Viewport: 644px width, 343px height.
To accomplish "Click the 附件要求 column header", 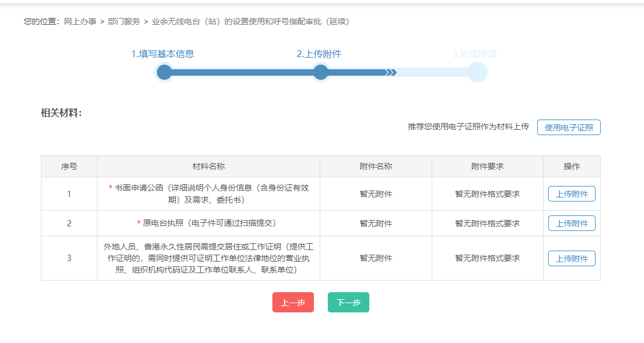I will point(487,166).
